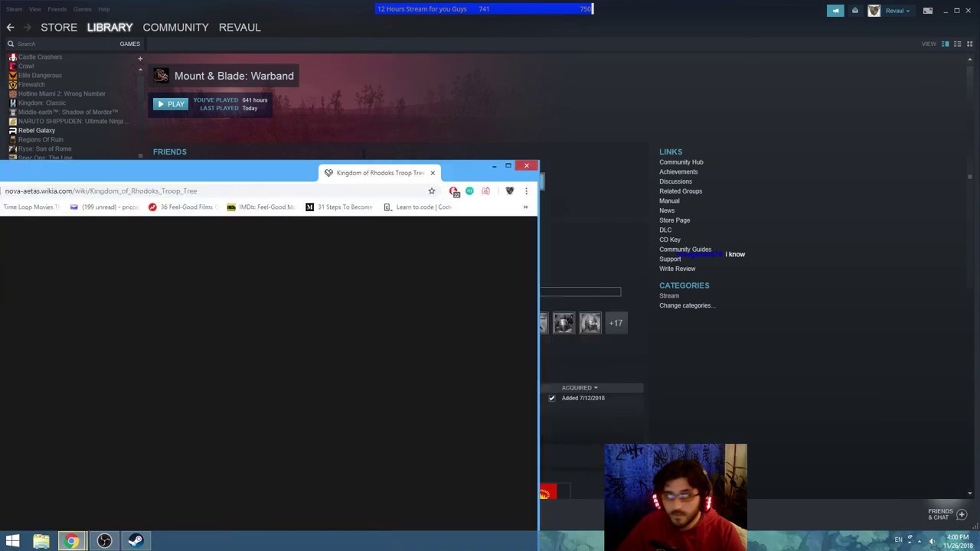This screenshot has width=980, height=551.
Task: Open the Steam announcements megaphone icon
Action: point(835,11)
